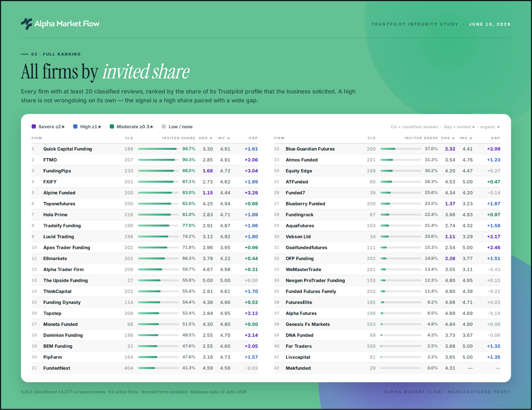
Task: Click the Nexgen ProTrader Funding firm name
Action: point(315,280)
